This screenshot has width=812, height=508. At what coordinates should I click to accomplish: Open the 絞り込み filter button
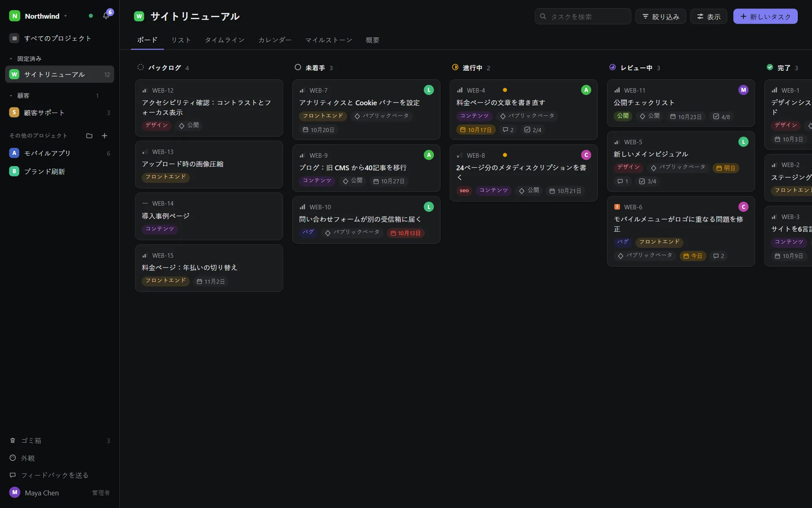pyautogui.click(x=661, y=17)
